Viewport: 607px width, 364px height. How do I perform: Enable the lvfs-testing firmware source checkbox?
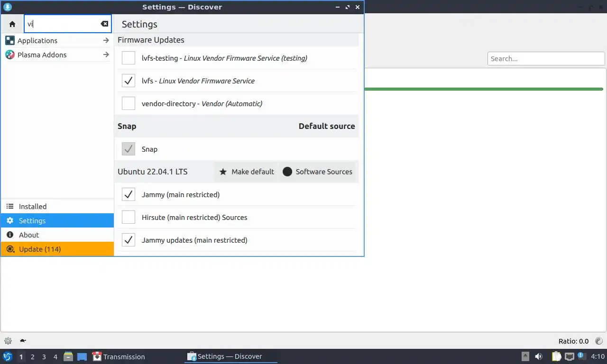tap(129, 58)
